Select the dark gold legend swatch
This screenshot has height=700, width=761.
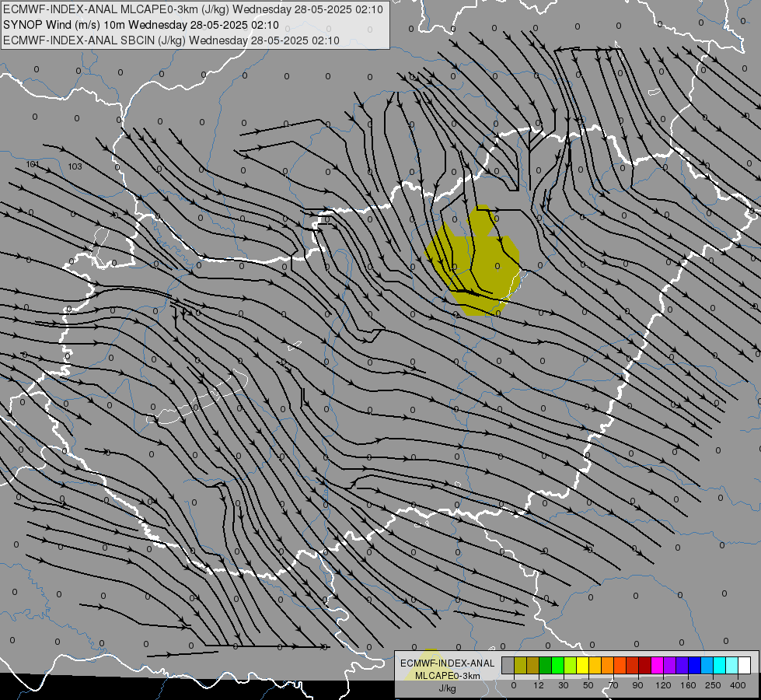coord(533,665)
